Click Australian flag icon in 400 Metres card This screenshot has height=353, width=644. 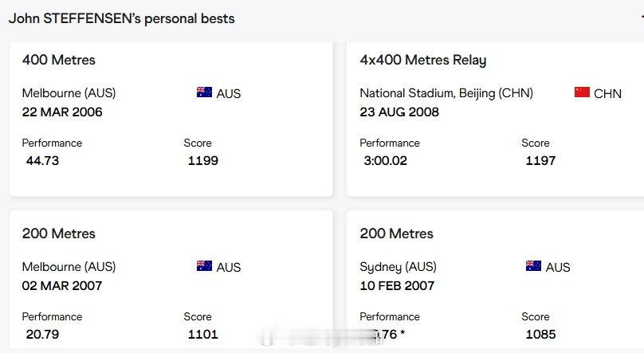(204, 92)
